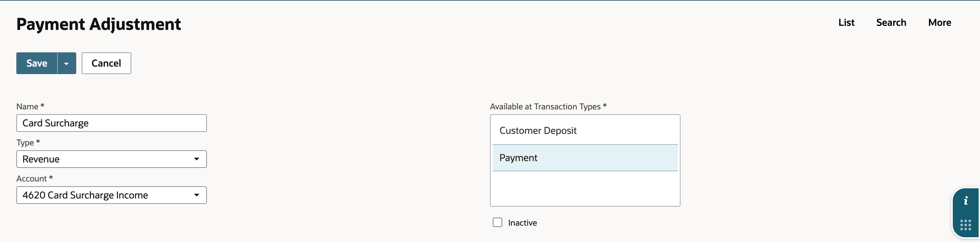The image size is (980, 242).
Task: Edit the Name field containing Card Surcharge
Action: pos(112,123)
